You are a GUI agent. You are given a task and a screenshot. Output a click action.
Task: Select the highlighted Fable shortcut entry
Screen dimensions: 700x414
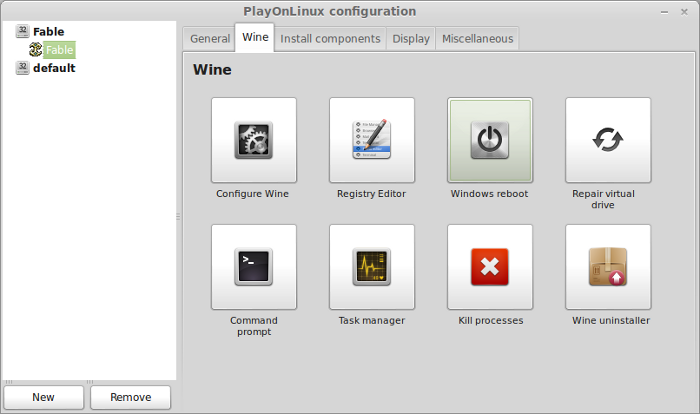59,50
